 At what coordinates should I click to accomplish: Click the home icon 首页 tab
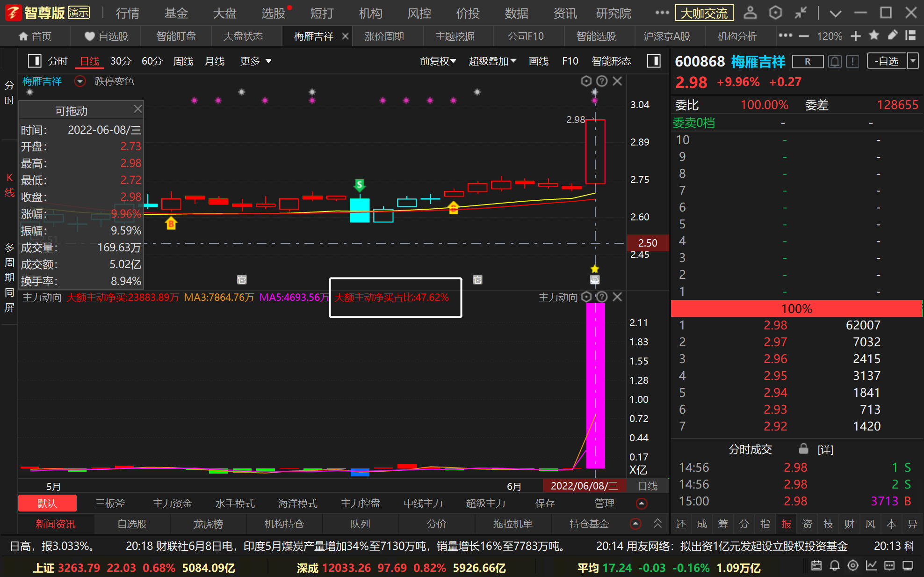35,36
